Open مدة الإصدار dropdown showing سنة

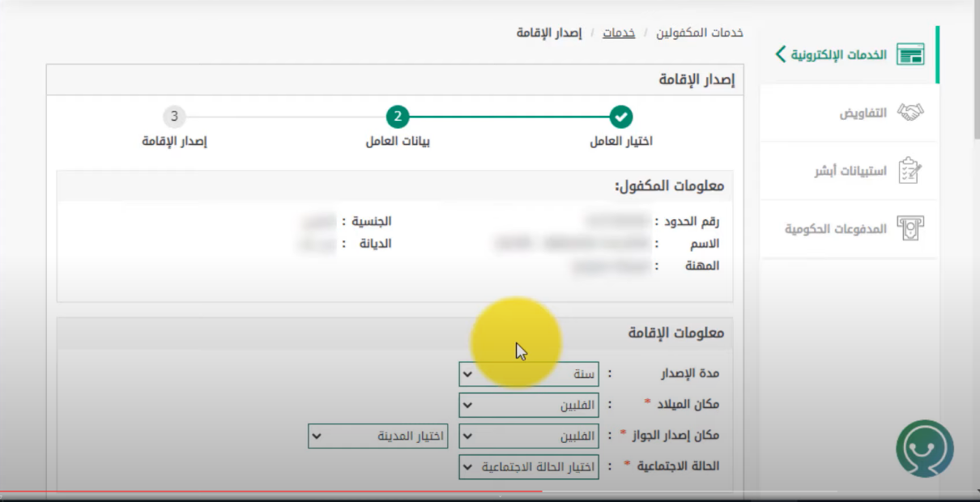(x=529, y=374)
